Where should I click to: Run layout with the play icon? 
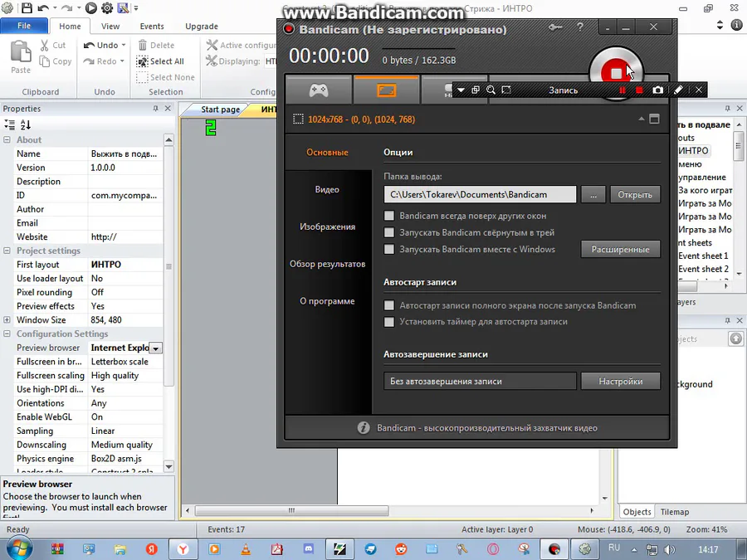[x=90, y=8]
